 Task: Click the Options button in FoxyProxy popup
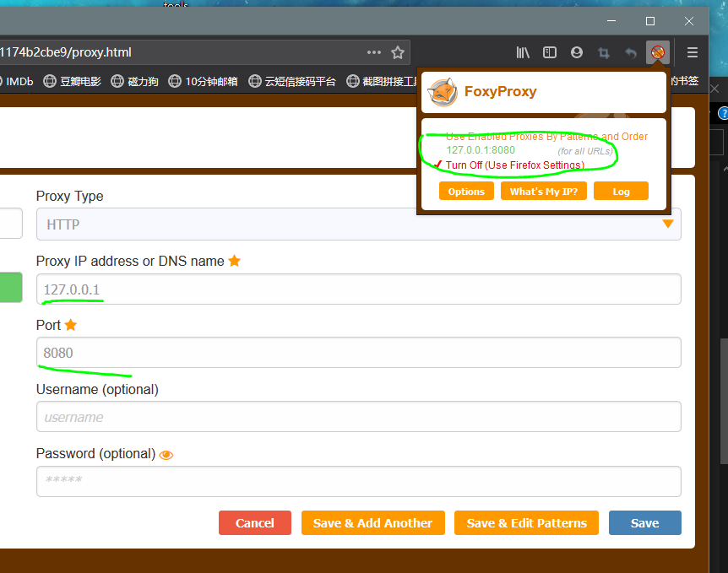point(466,192)
